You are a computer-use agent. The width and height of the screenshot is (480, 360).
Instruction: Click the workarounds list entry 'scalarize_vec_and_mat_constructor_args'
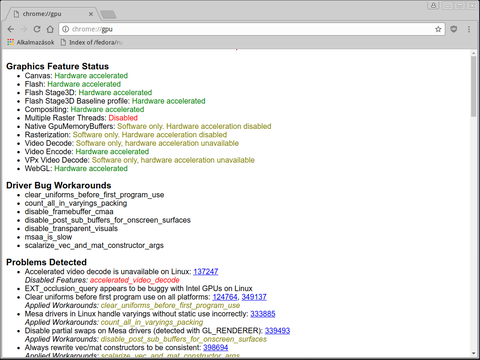94,246
